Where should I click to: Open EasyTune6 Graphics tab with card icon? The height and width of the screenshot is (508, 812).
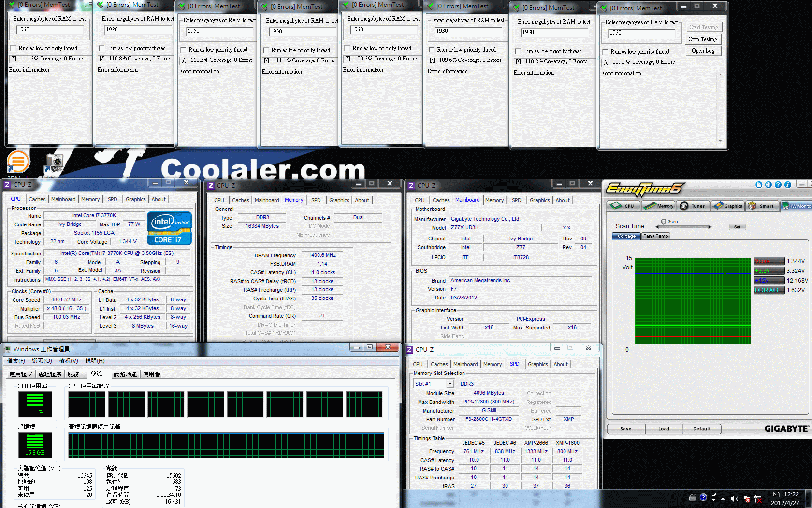pos(727,206)
